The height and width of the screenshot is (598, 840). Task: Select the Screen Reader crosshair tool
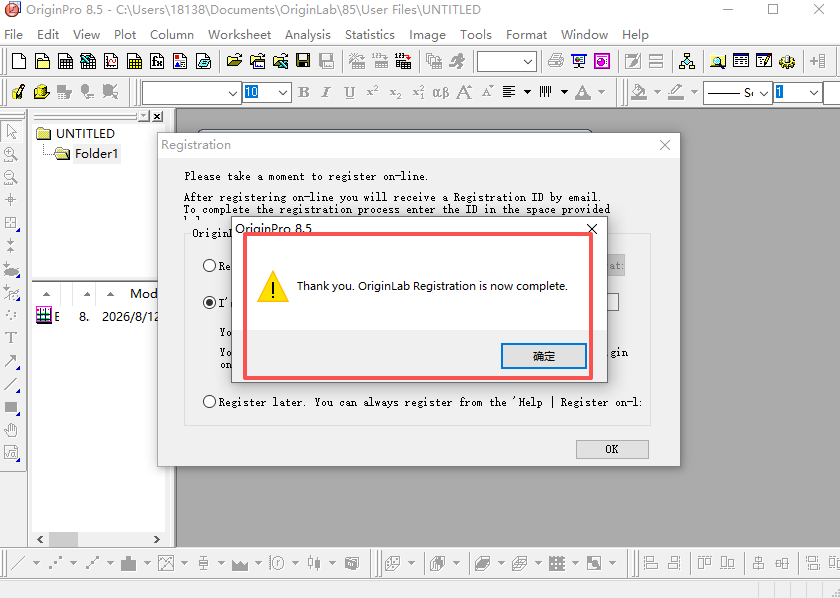tap(11, 200)
